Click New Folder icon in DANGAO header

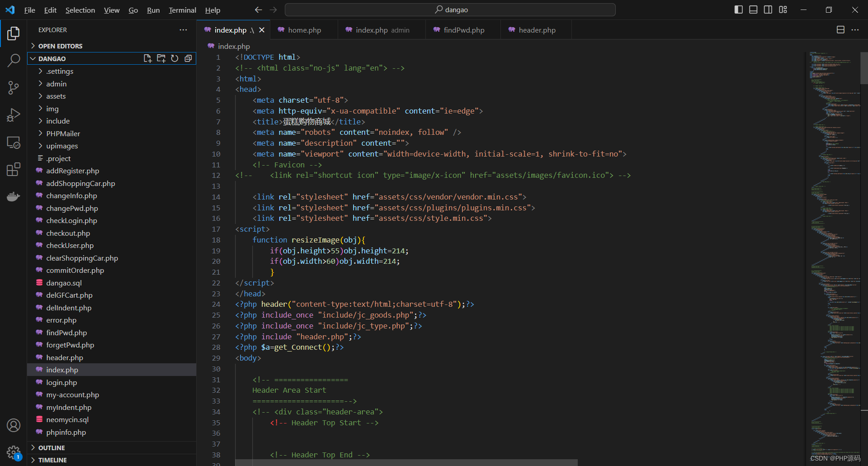[161, 58]
